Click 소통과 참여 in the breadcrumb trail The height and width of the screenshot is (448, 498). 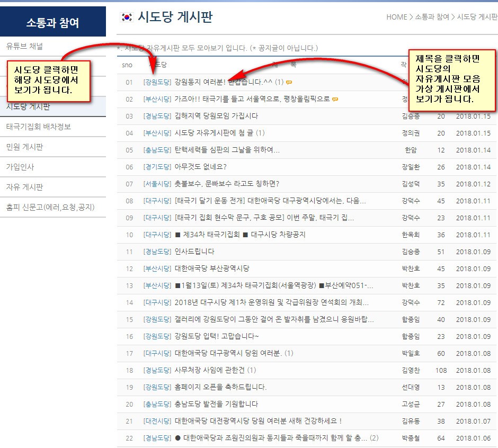click(432, 17)
